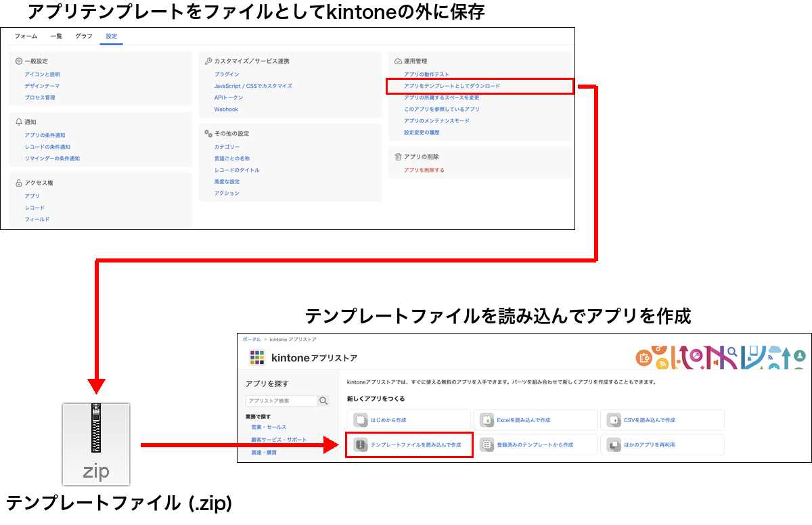
Task: Open JavaScript / CSSでカスタマイズ link
Action: [x=253, y=86]
